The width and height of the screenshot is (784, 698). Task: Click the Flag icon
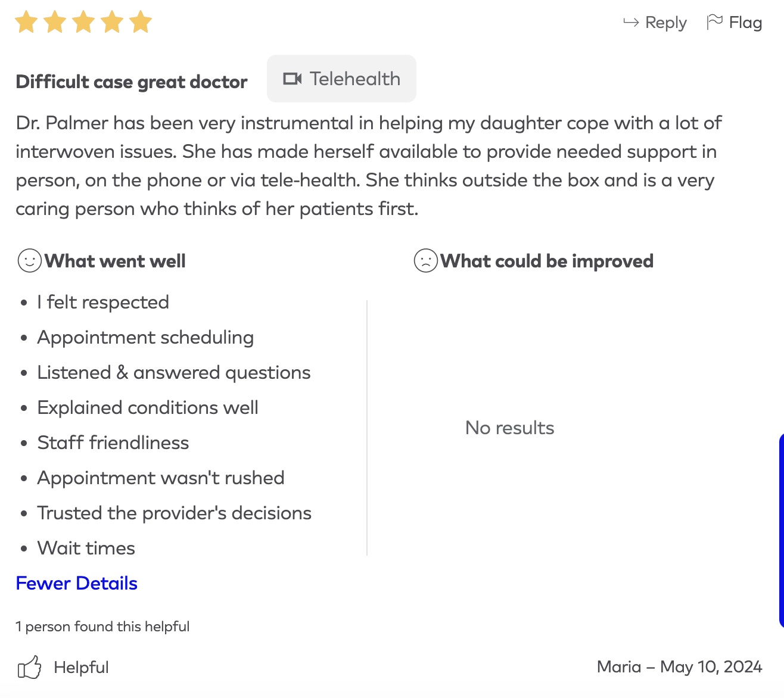tap(714, 22)
